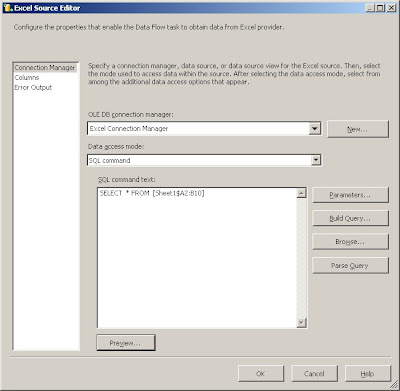The image size is (400, 391).
Task: Click the Excel Source Editor title icon
Action: tap(8, 8)
